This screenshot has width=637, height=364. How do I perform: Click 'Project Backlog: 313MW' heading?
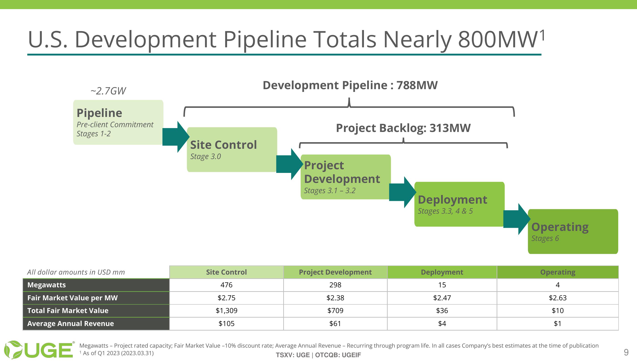pos(403,128)
